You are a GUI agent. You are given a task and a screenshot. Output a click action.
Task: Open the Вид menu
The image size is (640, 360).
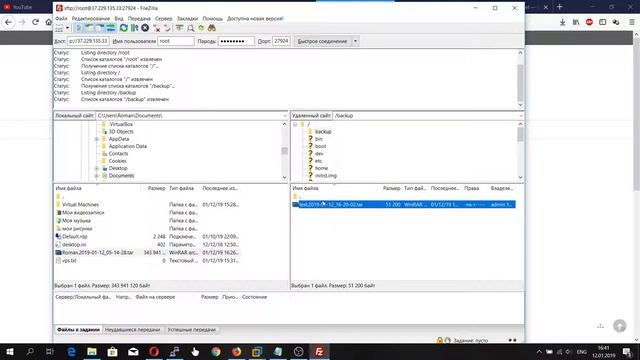click(119, 18)
